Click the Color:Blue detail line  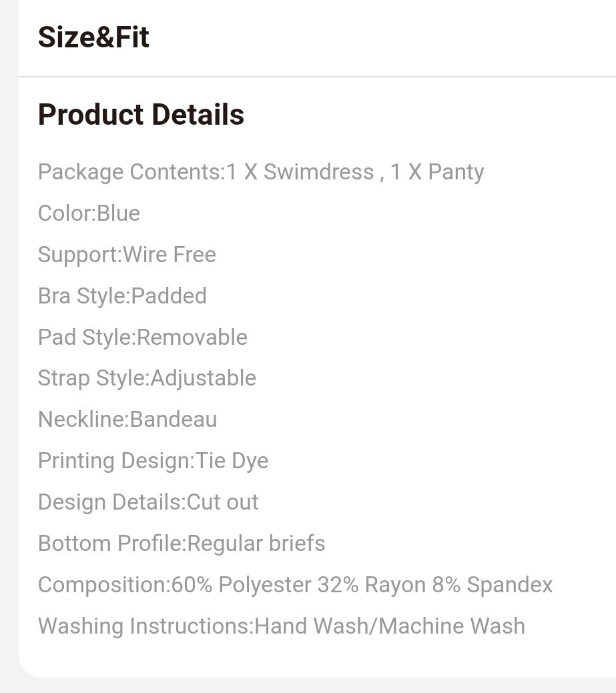click(x=89, y=213)
